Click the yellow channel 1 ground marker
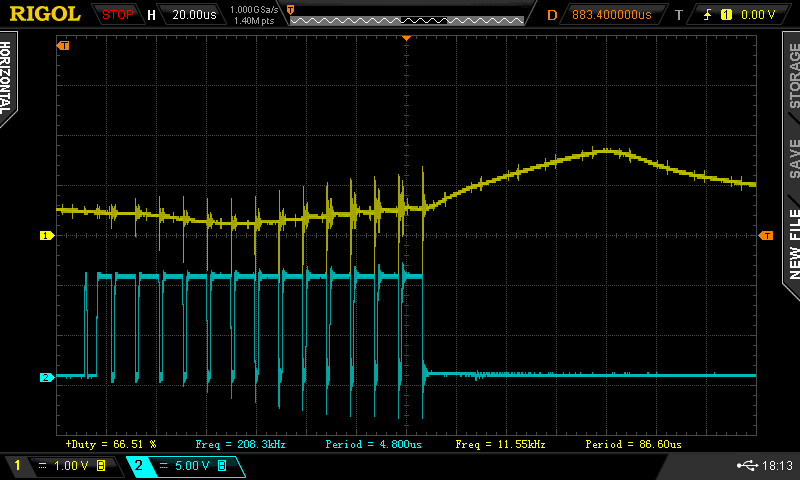Viewport: 800px width, 480px height. point(45,235)
